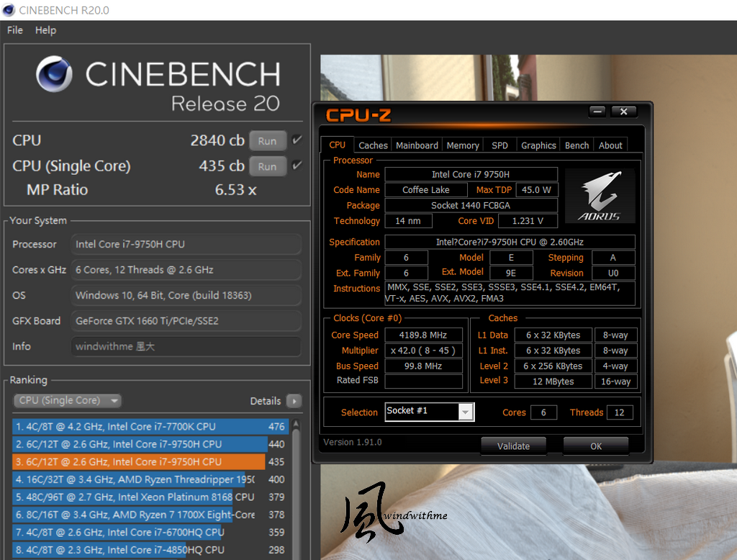Click the Rated FSB empty field

(x=423, y=381)
